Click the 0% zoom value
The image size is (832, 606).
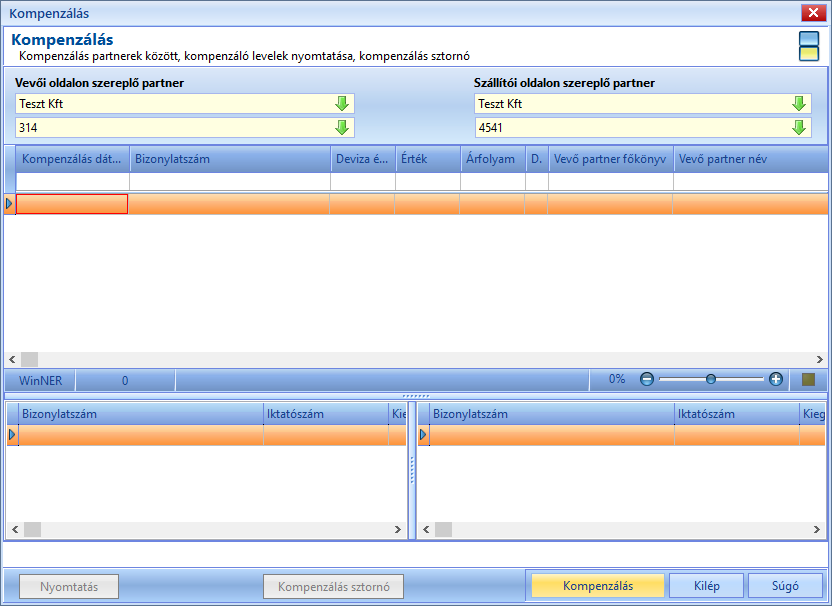click(617, 379)
